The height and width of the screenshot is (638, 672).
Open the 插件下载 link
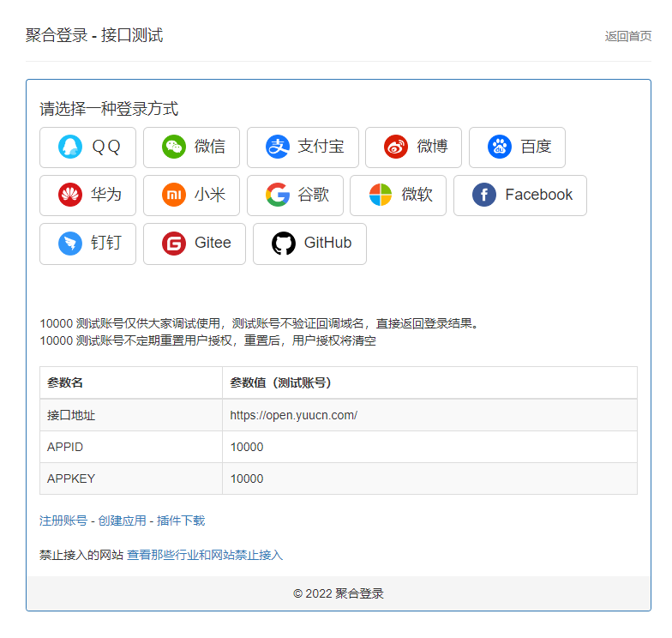pos(181,521)
